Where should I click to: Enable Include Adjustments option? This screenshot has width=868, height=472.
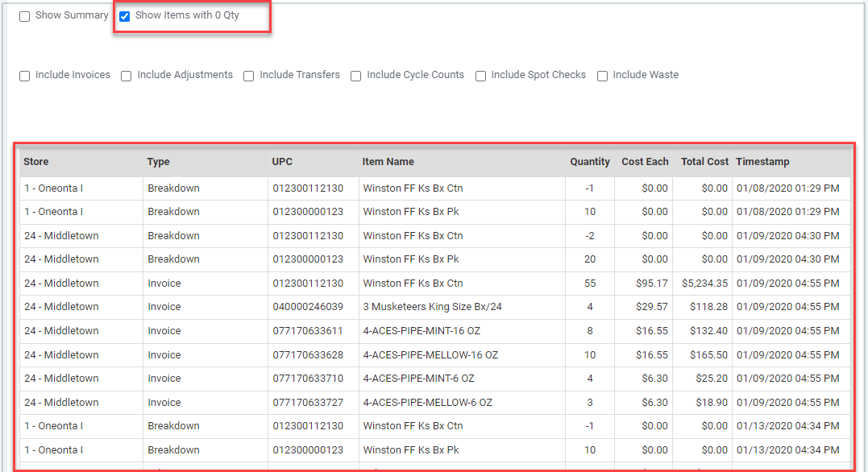(127, 76)
